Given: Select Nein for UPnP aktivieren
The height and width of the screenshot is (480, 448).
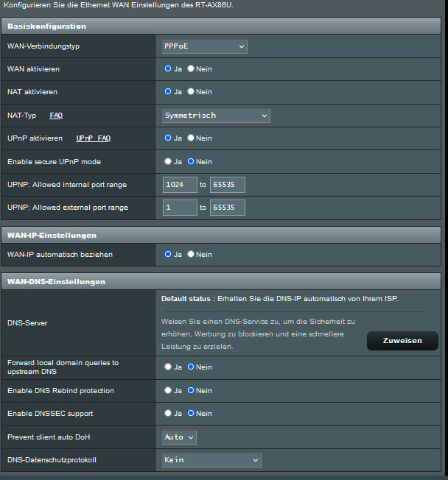Looking at the screenshot, I should tap(191, 138).
